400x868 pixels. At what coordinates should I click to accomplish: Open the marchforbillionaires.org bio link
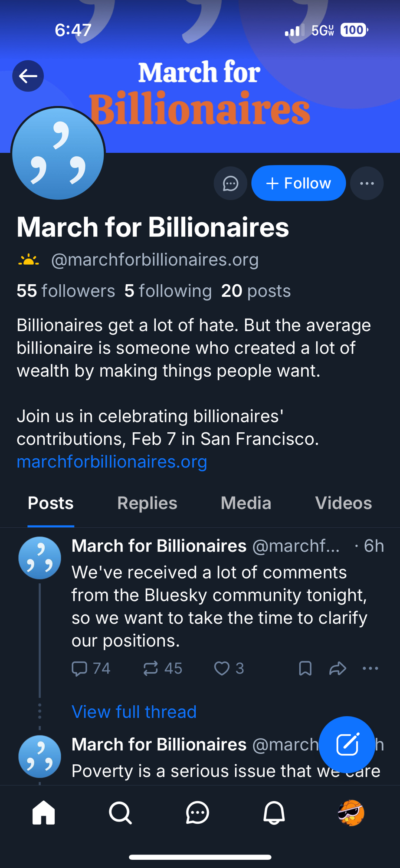[x=112, y=462]
